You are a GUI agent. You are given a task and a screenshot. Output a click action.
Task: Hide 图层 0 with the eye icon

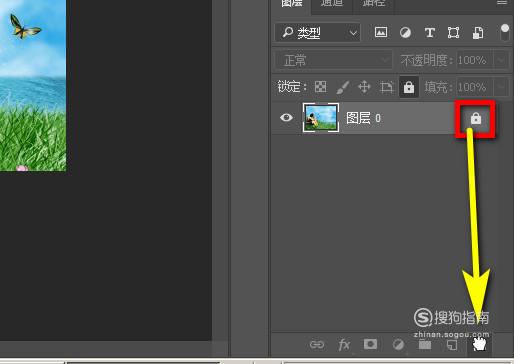[x=286, y=117]
